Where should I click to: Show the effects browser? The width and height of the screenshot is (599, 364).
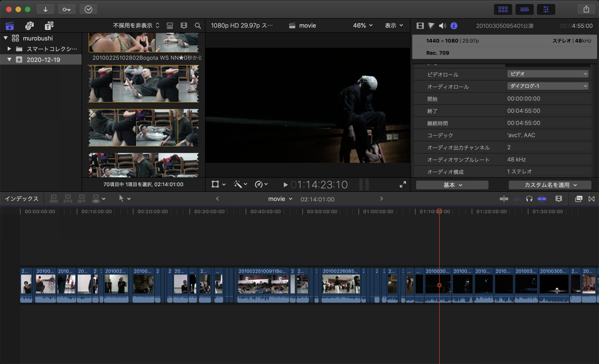click(x=578, y=199)
